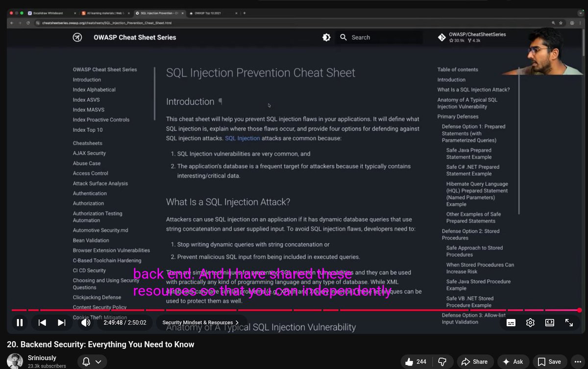Screen dimensions: 588x369
Task: Open the Authentication cheatsheet link
Action: [90, 194]
